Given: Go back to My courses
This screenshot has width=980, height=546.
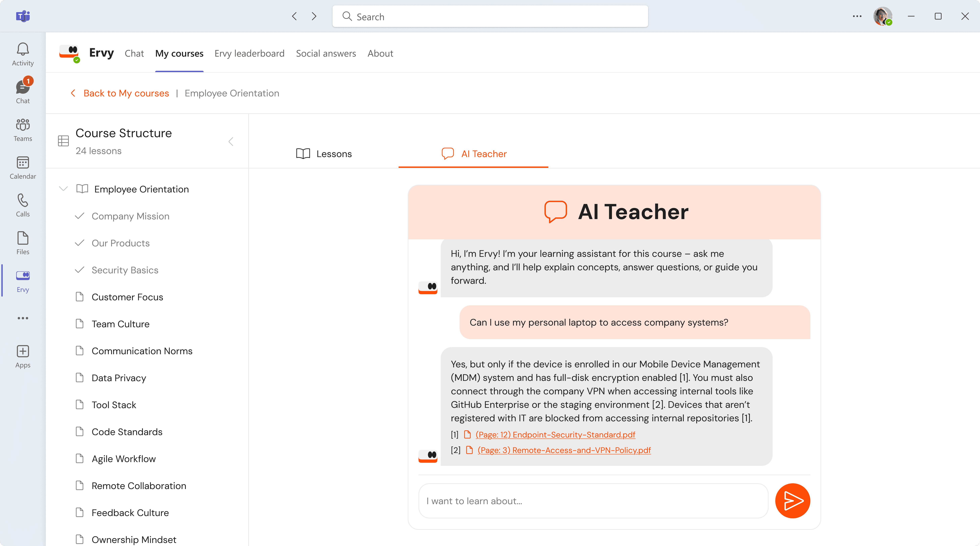Looking at the screenshot, I should click(126, 93).
